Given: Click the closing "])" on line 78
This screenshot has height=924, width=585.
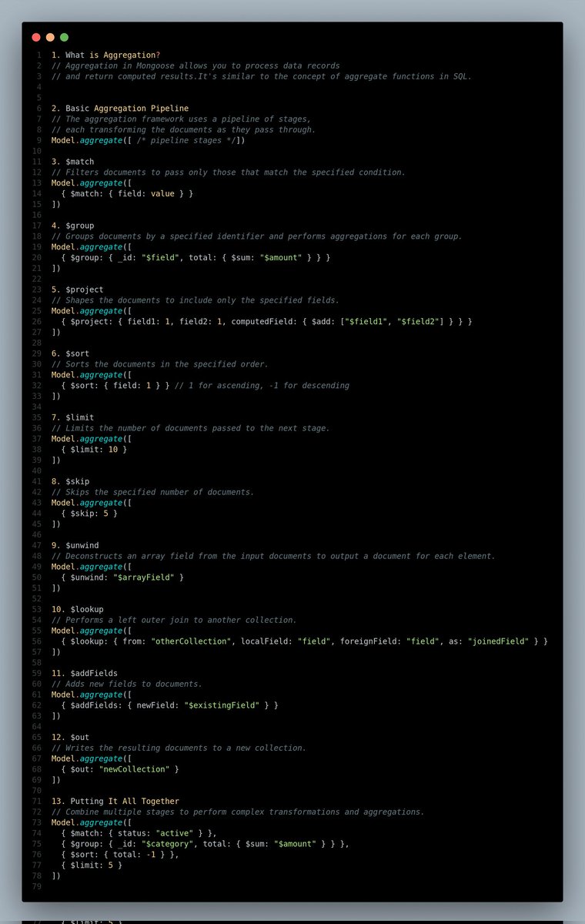Looking at the screenshot, I should click(56, 875).
